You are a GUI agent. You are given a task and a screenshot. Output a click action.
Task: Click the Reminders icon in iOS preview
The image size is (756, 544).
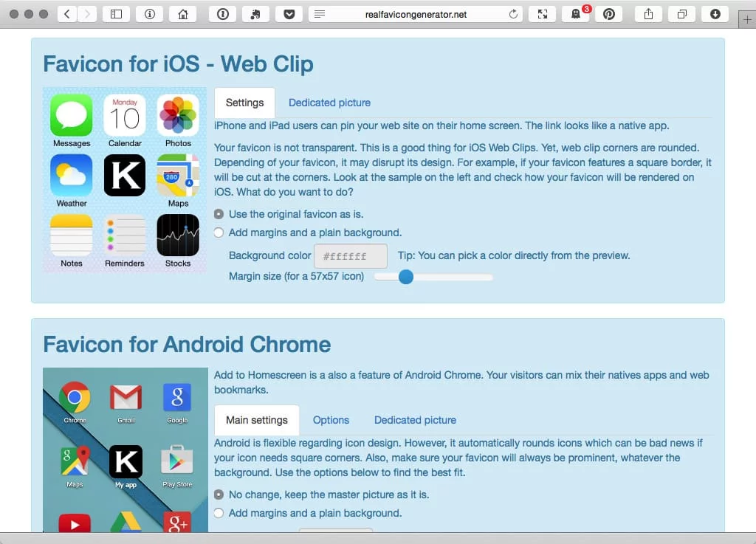click(125, 235)
